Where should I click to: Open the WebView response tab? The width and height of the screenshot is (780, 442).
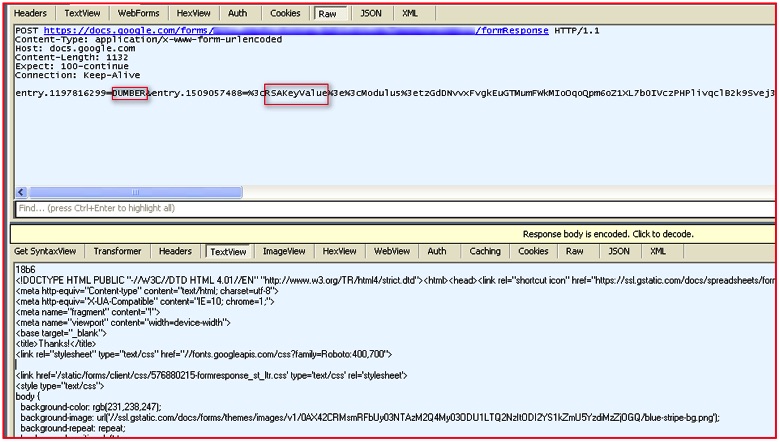[392, 251]
